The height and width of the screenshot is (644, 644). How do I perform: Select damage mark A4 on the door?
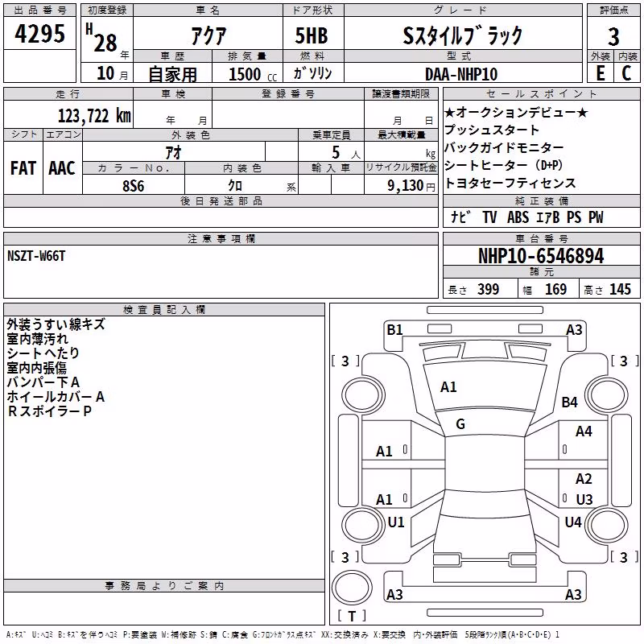pos(584,431)
